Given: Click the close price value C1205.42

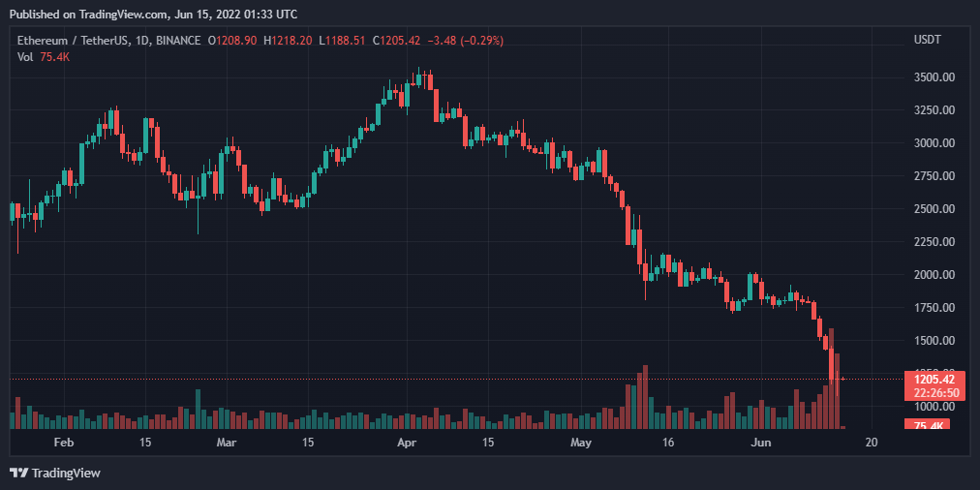Looking at the screenshot, I should point(397,41).
